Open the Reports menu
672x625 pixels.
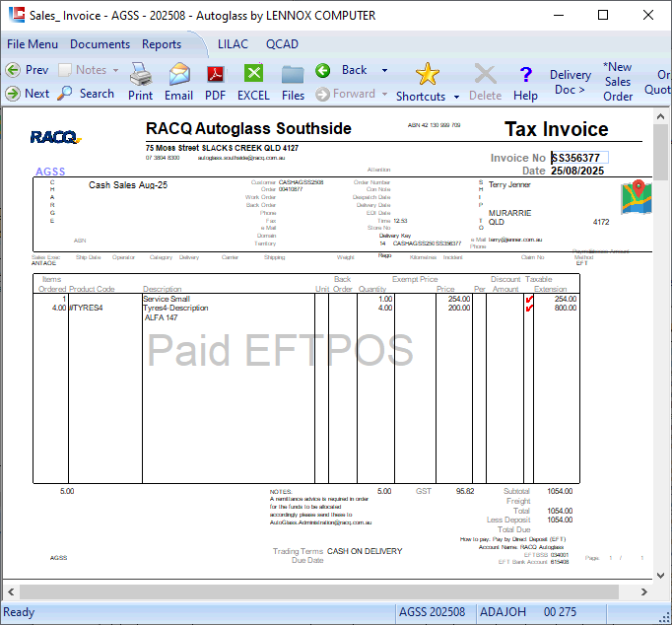coord(162,44)
